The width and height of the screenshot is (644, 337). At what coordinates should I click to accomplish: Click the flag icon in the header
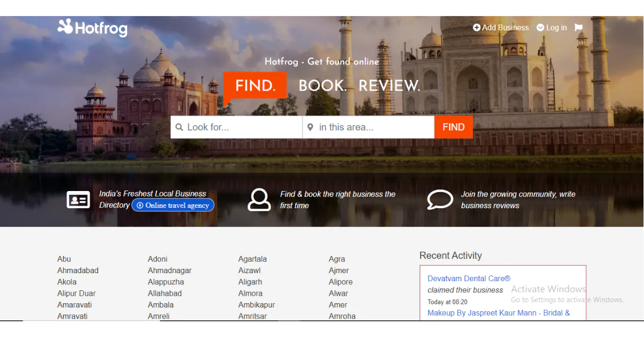[578, 27]
